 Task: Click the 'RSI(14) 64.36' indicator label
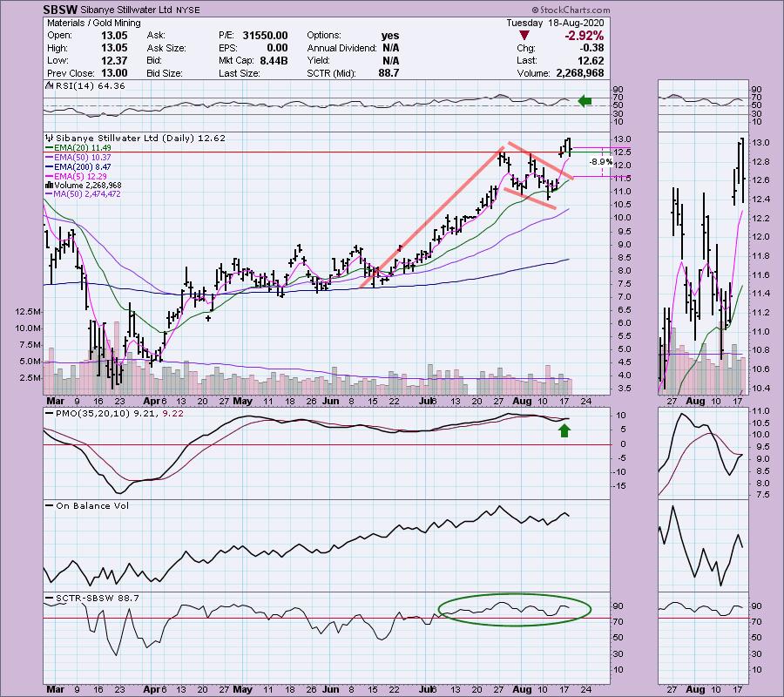click(90, 85)
